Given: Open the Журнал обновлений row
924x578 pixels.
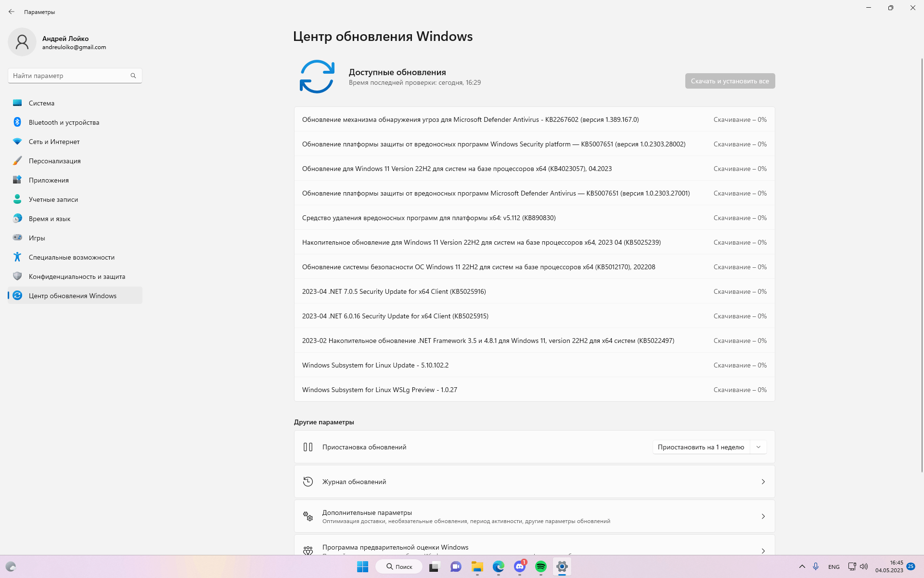Looking at the screenshot, I should 535,482.
